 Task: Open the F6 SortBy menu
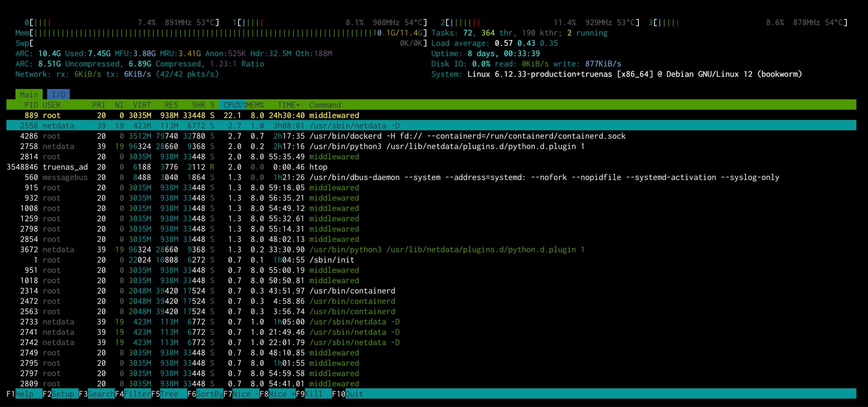[205, 394]
